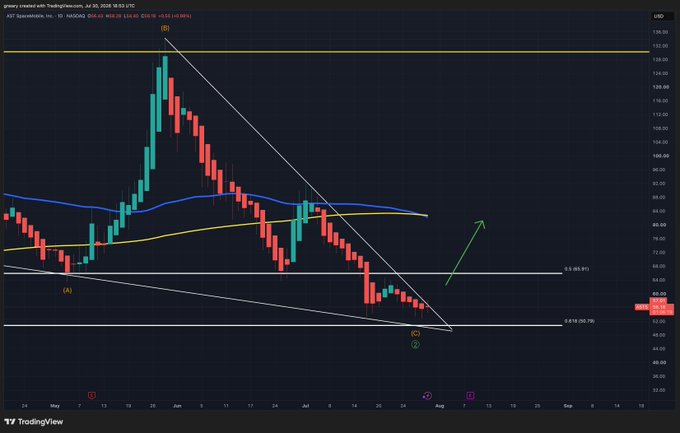Select the white 0.618 Fibonacci level line

[283, 325]
